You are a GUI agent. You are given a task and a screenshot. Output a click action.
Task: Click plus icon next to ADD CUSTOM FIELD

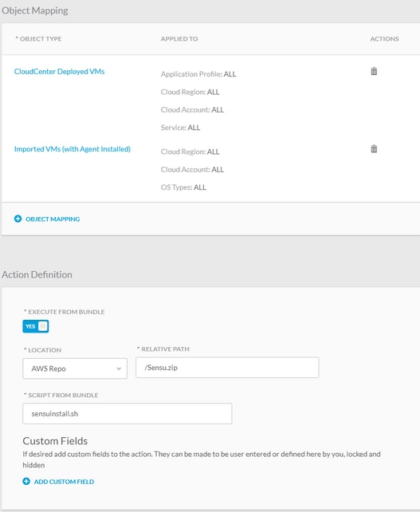26,482
